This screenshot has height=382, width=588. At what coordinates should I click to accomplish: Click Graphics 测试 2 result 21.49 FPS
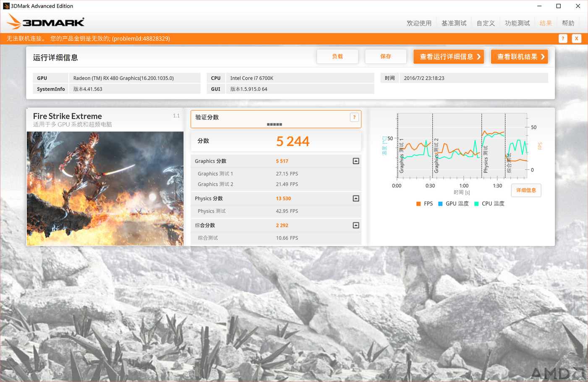[287, 184]
